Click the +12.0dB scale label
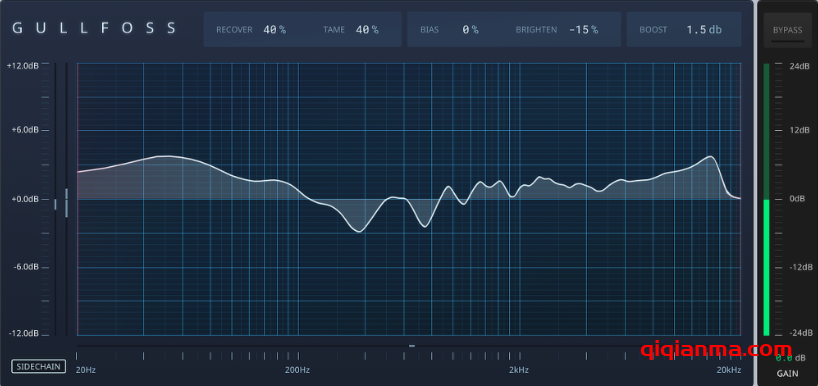The image size is (818, 386). 22,66
